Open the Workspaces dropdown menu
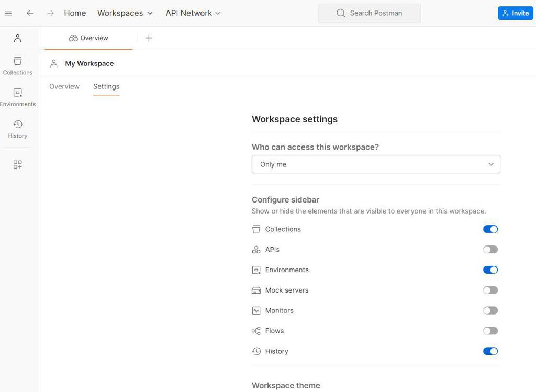Screen dimensions: 536x392 [x=125, y=13]
